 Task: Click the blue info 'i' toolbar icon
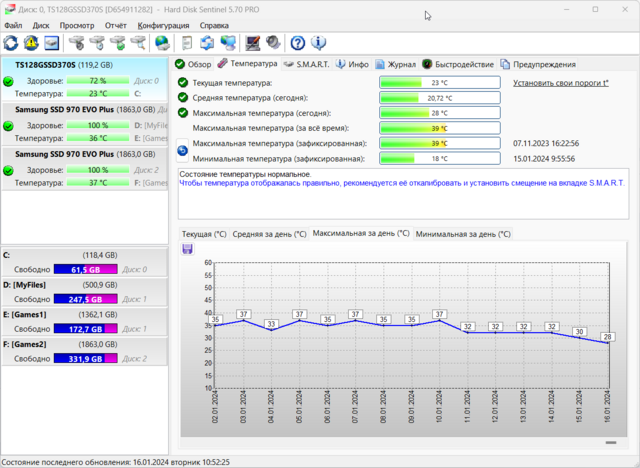pyautogui.click(x=318, y=43)
